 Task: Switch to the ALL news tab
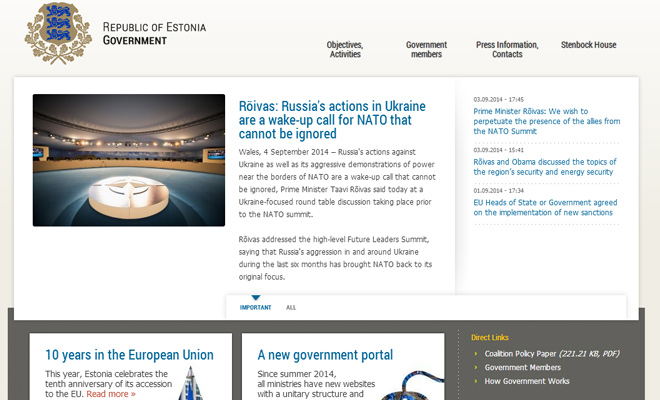coord(291,307)
